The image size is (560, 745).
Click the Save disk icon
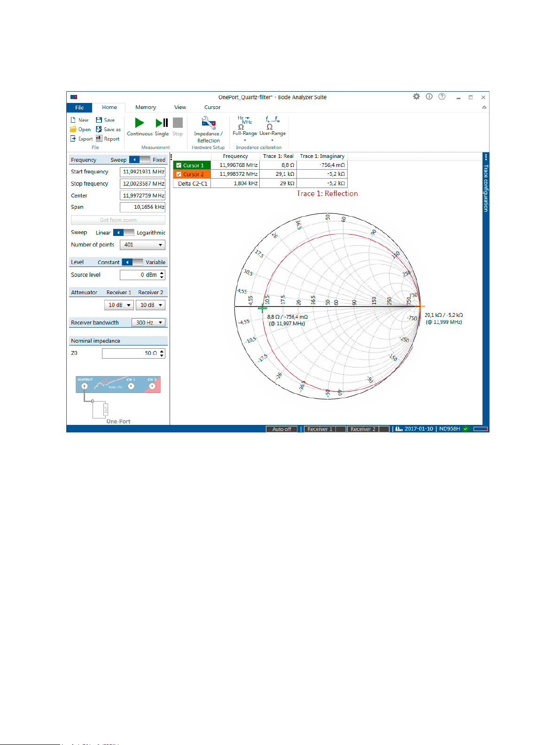click(x=99, y=120)
